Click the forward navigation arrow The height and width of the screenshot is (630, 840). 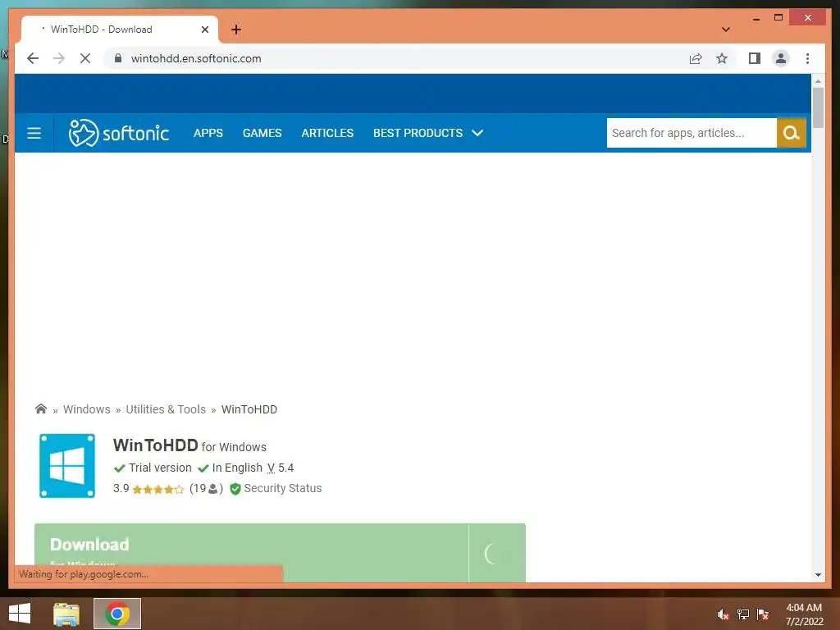[x=59, y=58]
